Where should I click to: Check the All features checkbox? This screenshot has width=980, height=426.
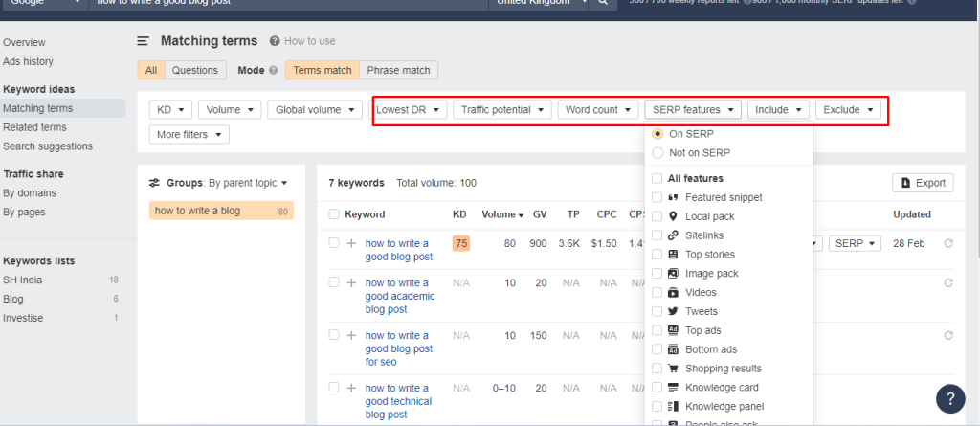(x=657, y=178)
